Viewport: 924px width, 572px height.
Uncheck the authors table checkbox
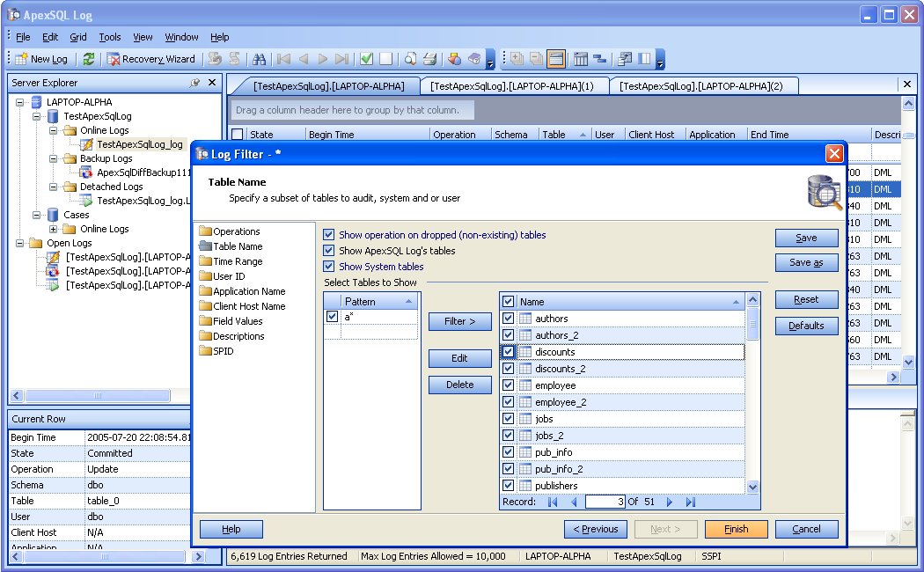tap(508, 319)
